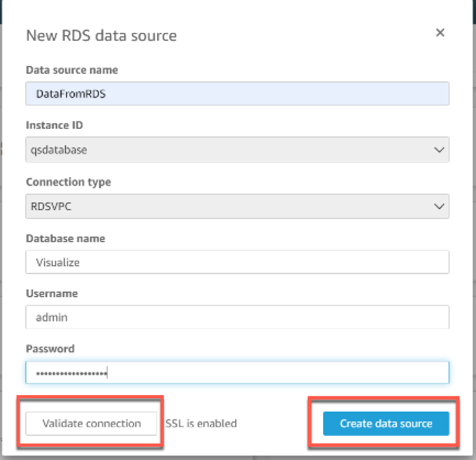Click the 'Password' label
The height and width of the screenshot is (460, 476).
pyautogui.click(x=50, y=349)
